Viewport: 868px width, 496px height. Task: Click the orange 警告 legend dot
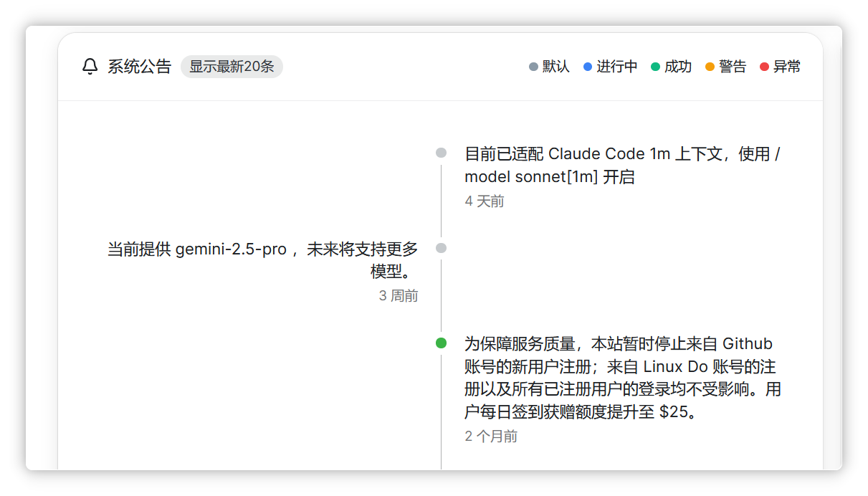click(x=709, y=67)
